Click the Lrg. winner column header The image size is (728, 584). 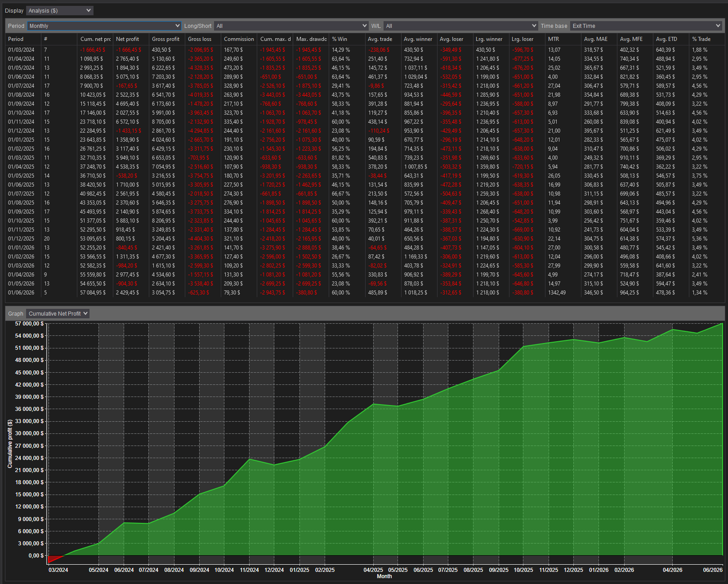click(x=491, y=39)
